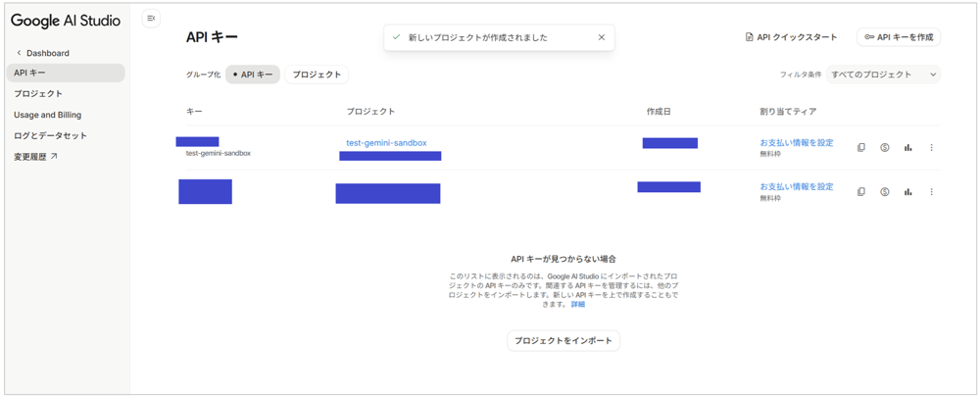Open billing icon for test-gemini-sandbox row

885,148
